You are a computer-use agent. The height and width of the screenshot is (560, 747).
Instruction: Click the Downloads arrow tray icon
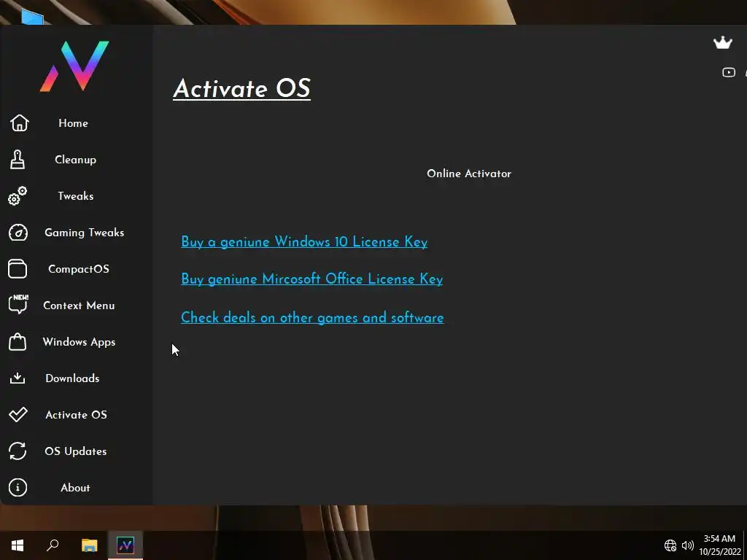[18, 378]
